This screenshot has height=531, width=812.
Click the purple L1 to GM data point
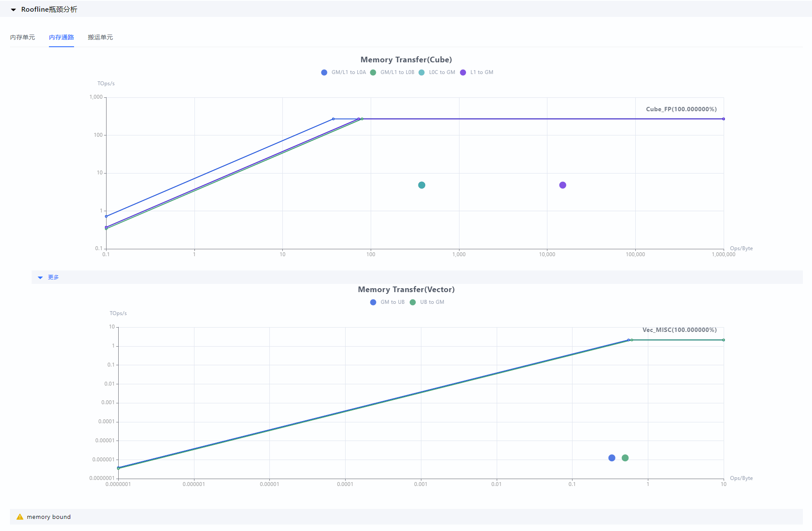click(x=563, y=185)
